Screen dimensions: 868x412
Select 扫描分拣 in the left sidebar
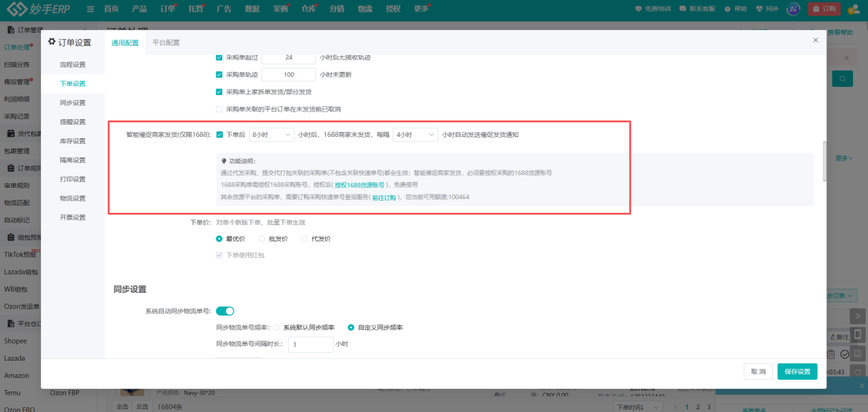(16, 64)
